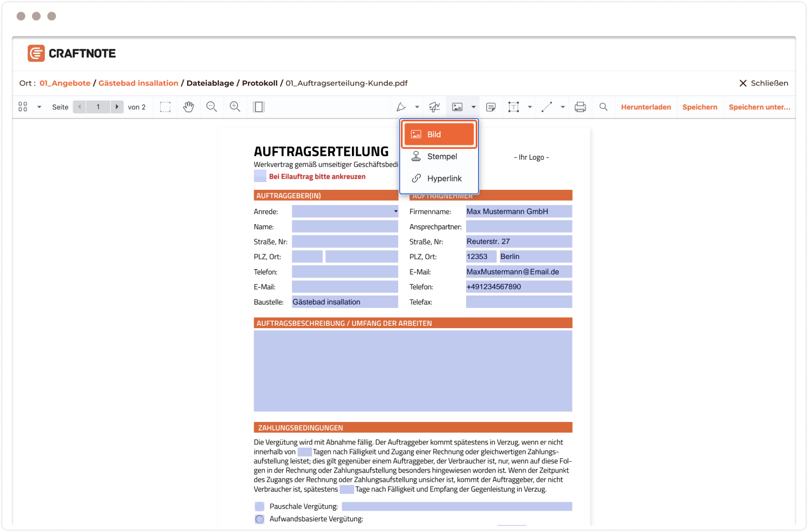Collapse the image tool dropdown arrow
The height and width of the screenshot is (532, 808).
click(x=473, y=107)
